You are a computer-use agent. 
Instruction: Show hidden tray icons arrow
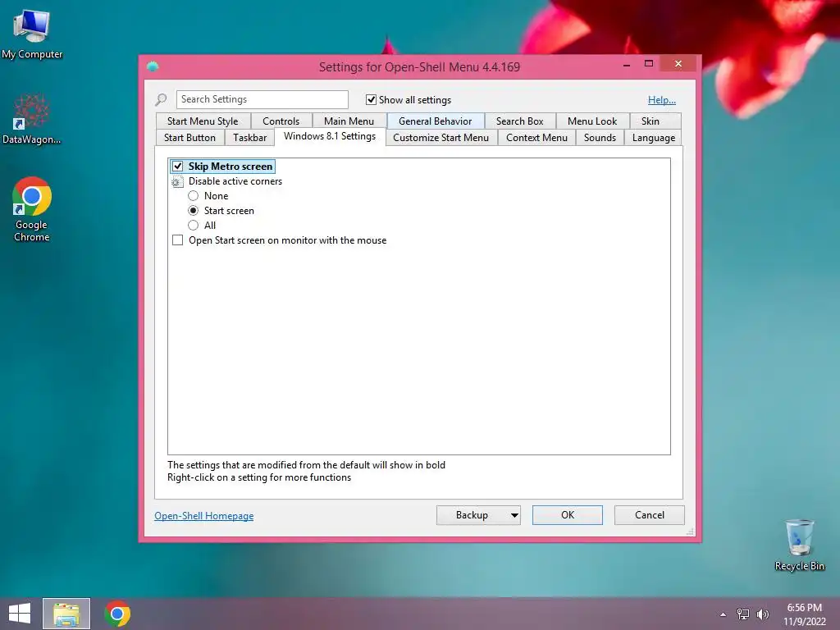724,614
